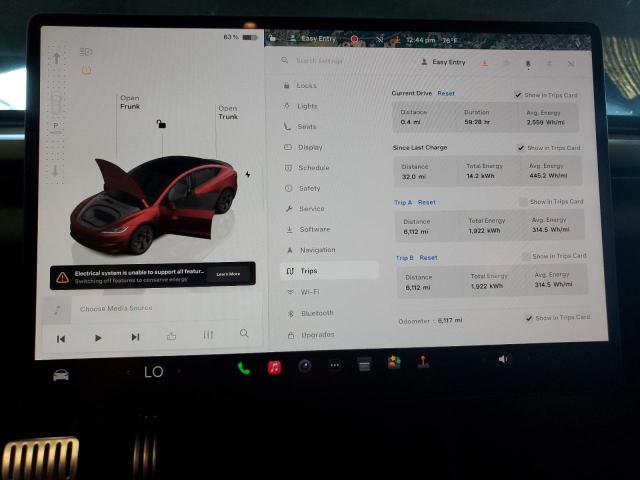640x480 pixels.
Task: Enable Trip B Show in Trips Card
Action: [x=526, y=256]
